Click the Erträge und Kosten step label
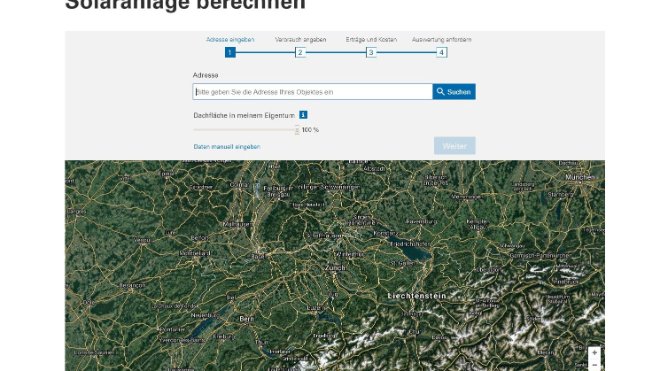660x371 pixels. pyautogui.click(x=371, y=40)
